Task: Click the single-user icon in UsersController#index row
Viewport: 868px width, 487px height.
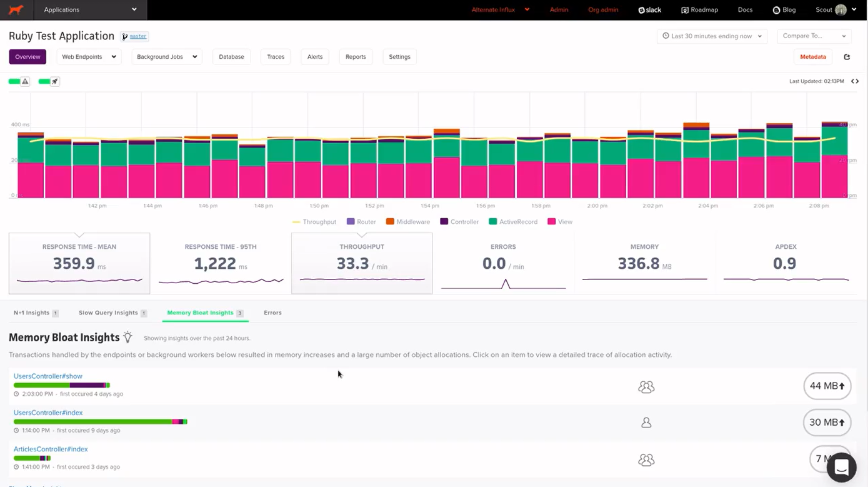Action: tap(646, 423)
